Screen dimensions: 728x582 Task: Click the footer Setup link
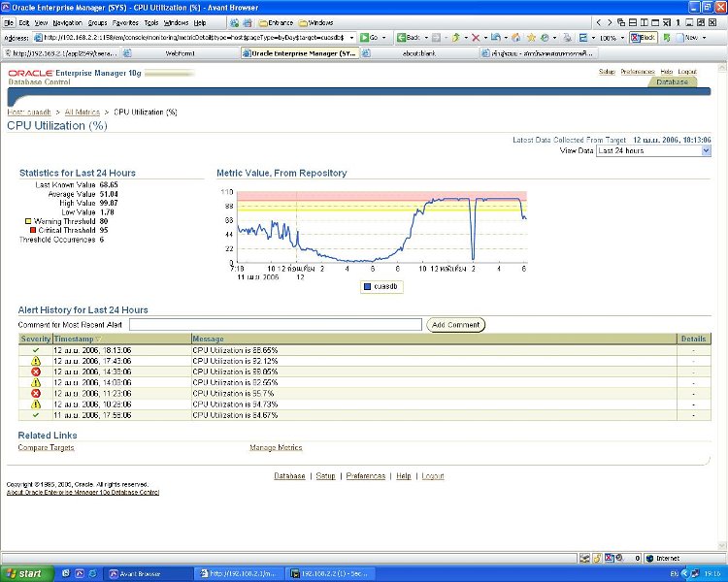(325, 476)
